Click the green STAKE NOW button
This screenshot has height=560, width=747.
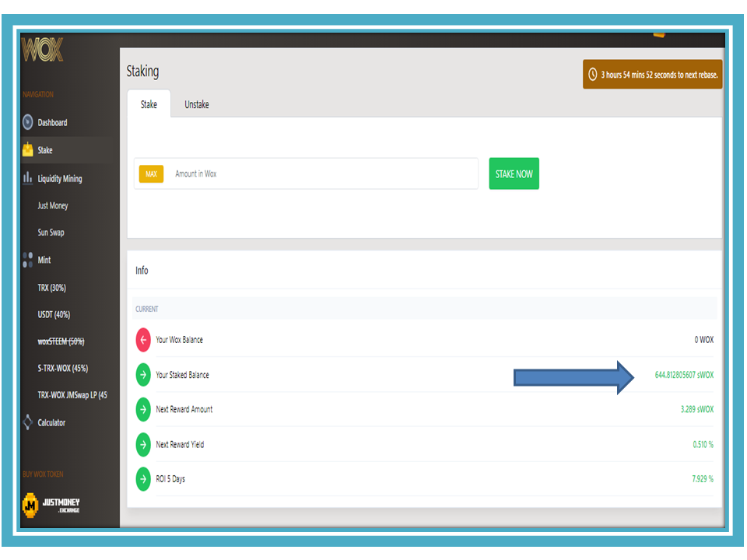coord(514,173)
